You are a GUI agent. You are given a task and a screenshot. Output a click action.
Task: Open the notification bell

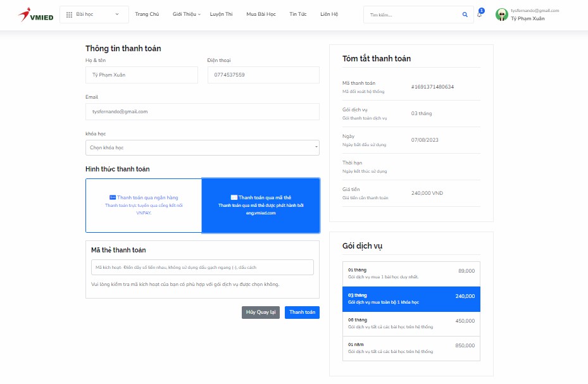click(480, 15)
